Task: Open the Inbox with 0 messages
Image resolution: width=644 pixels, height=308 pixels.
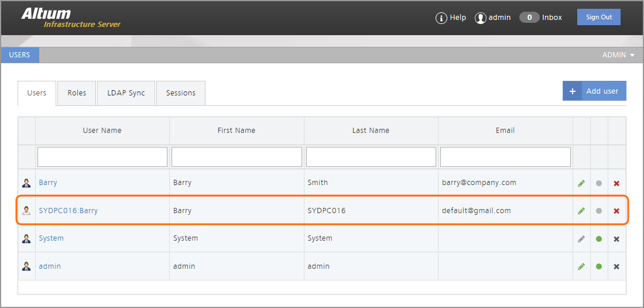Action: tap(540, 18)
